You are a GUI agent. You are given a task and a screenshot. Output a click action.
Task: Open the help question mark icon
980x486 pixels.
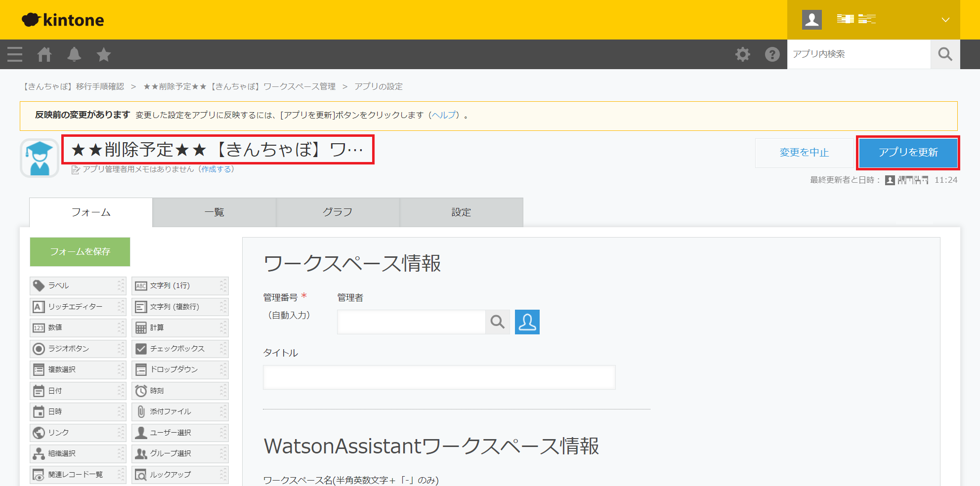772,54
